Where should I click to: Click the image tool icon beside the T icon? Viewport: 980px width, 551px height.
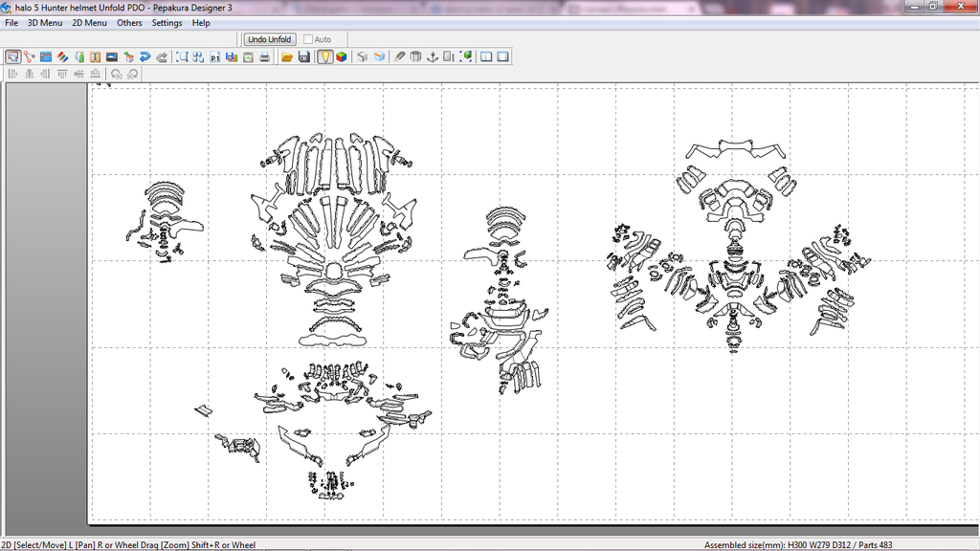[x=111, y=57]
